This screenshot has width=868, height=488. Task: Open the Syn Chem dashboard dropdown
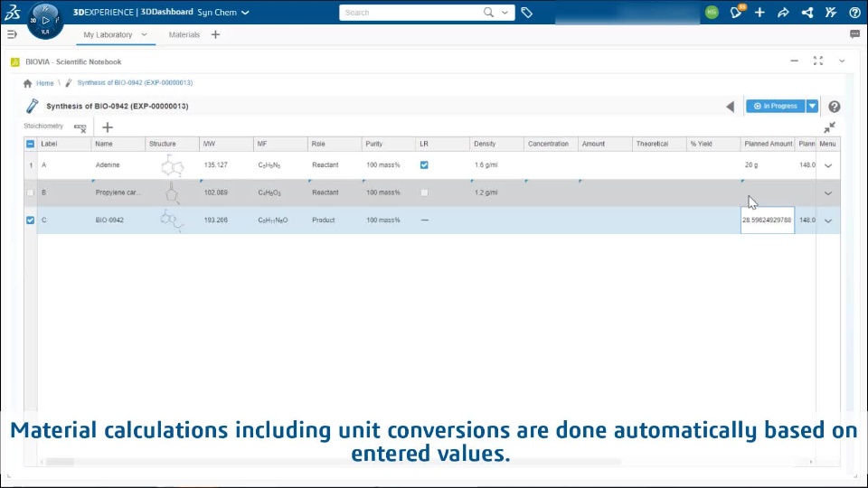pos(245,12)
